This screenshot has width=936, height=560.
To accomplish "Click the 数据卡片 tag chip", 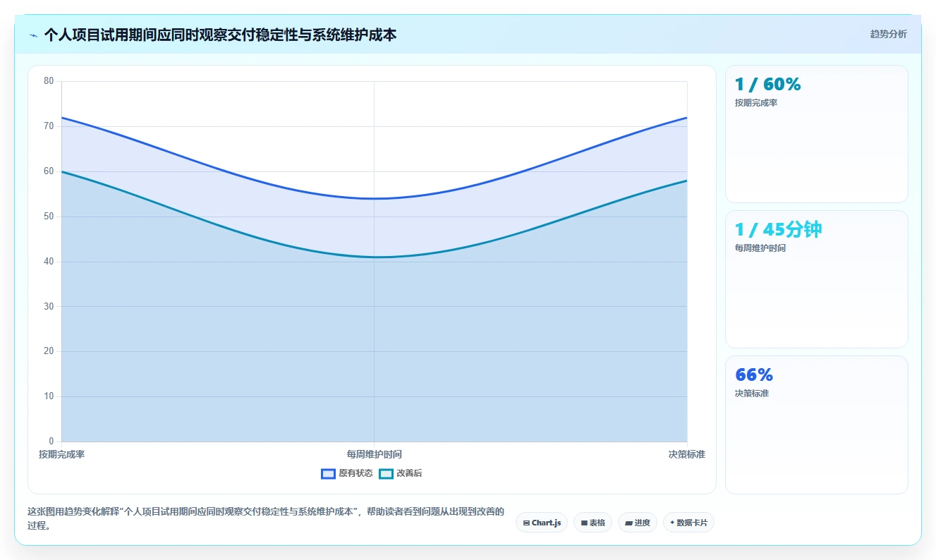I will 688,523.
